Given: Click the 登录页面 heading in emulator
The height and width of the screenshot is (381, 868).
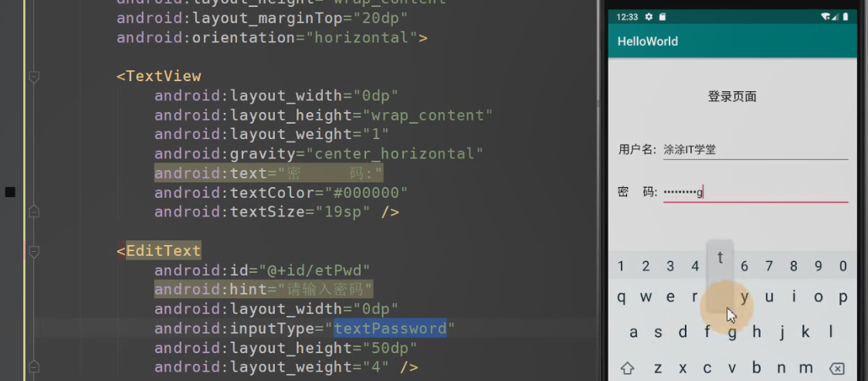Looking at the screenshot, I should point(732,97).
